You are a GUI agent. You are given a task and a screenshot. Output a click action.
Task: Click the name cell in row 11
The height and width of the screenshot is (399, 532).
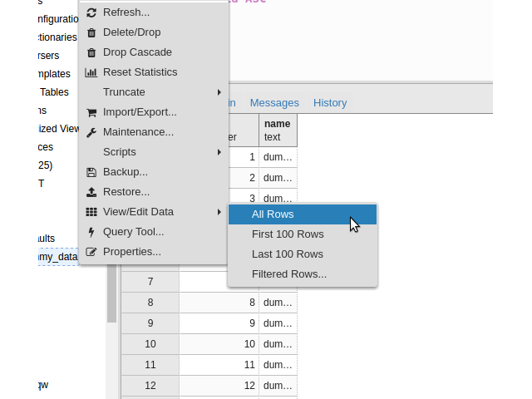coord(278,365)
